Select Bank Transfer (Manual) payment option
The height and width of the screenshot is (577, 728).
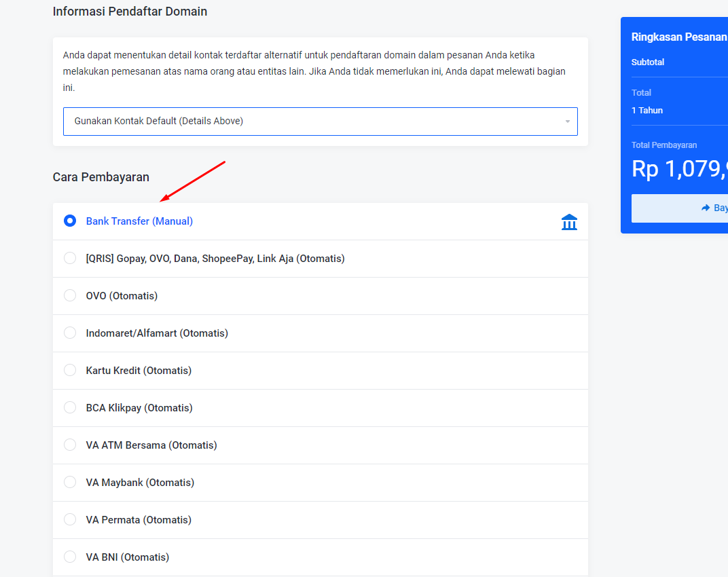pyautogui.click(x=70, y=221)
